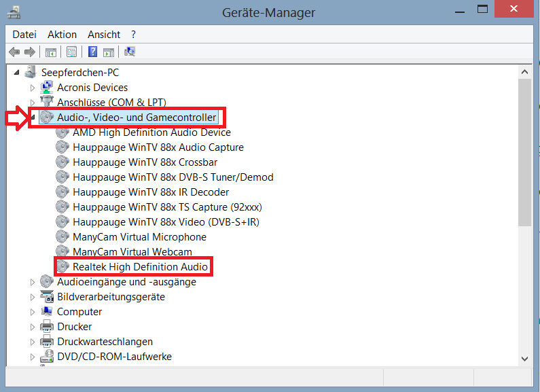Screen dimensions: 540x392
Task: Expand the Computer node
Action: tap(33, 312)
